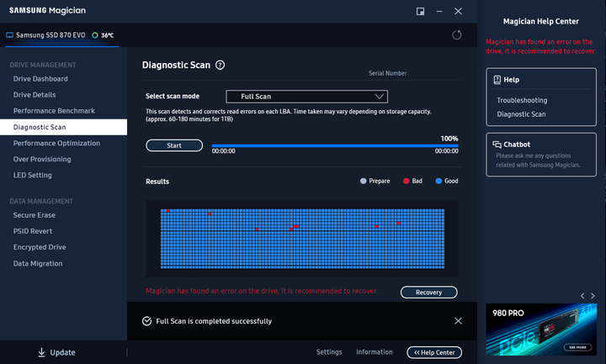Click the Help book icon in the Help Center
This screenshot has height=364, width=606.
tap(497, 80)
